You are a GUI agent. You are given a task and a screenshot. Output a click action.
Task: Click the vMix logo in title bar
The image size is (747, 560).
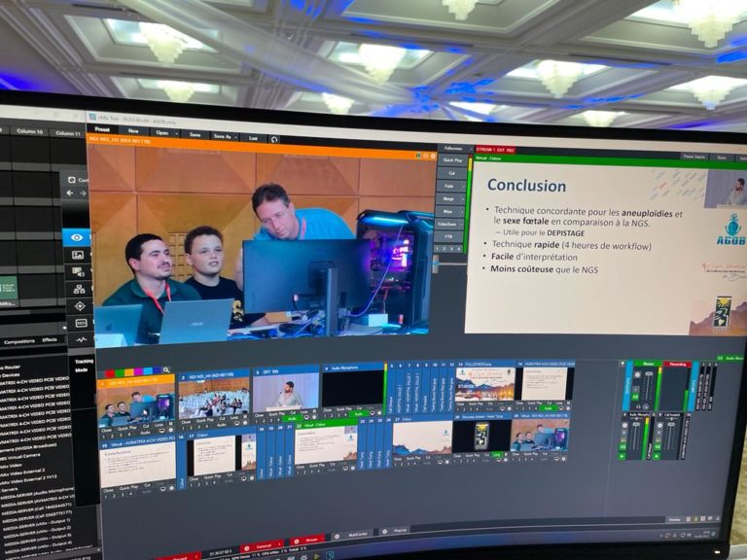coord(93,117)
